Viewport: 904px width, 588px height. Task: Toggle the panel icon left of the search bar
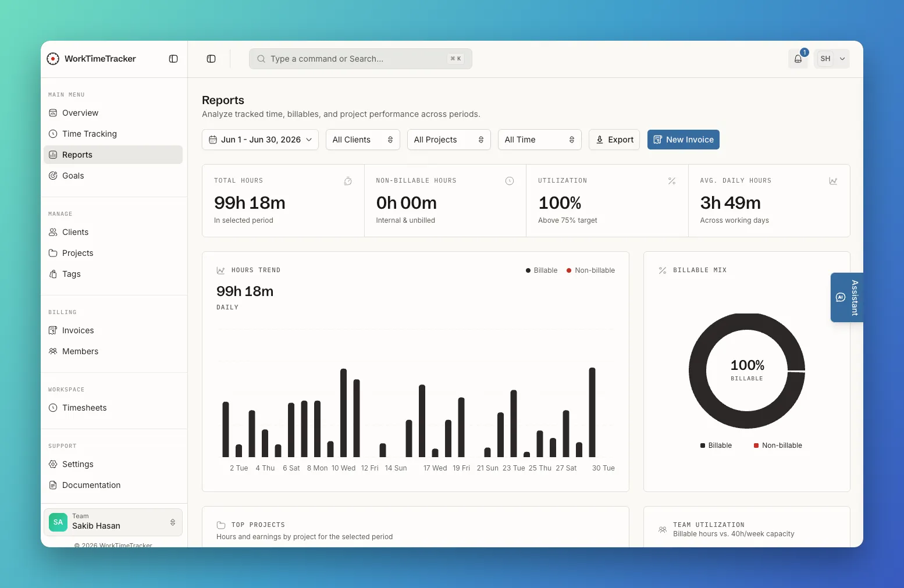pyautogui.click(x=211, y=59)
